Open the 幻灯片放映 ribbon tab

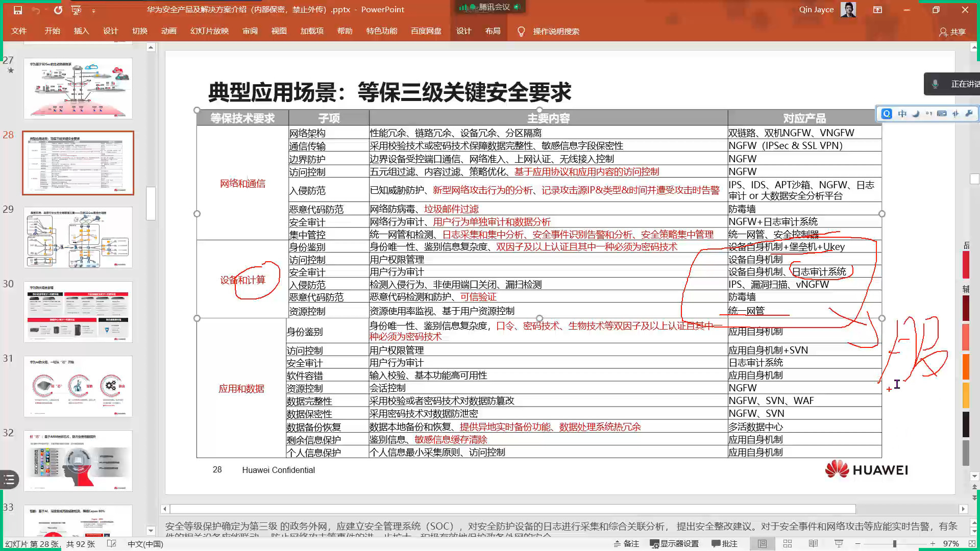209,31
